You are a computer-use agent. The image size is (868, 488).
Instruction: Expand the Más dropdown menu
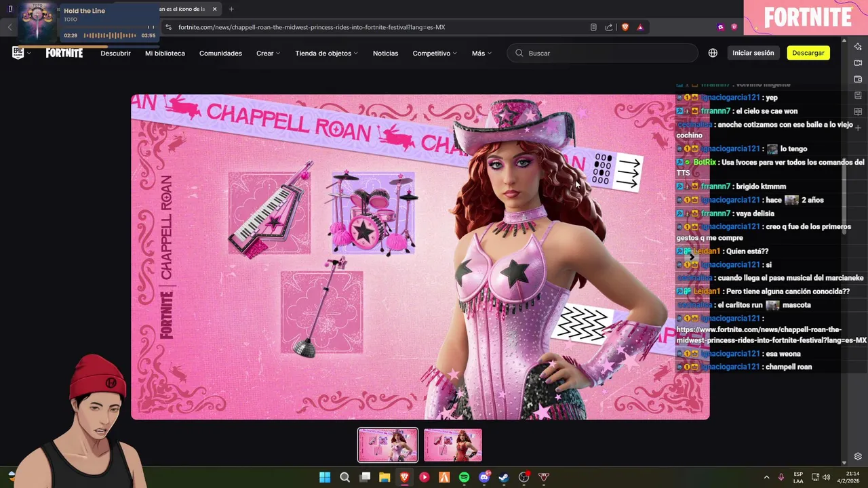[x=481, y=53]
